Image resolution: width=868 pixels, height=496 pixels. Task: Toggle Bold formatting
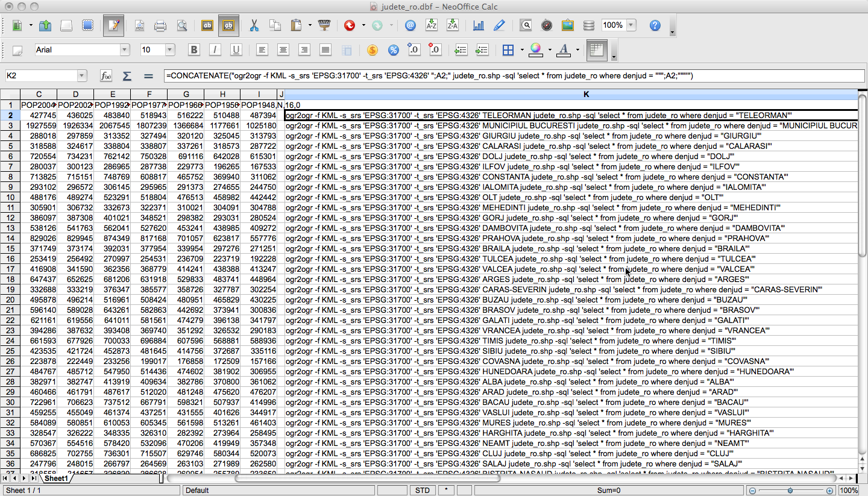pyautogui.click(x=193, y=50)
